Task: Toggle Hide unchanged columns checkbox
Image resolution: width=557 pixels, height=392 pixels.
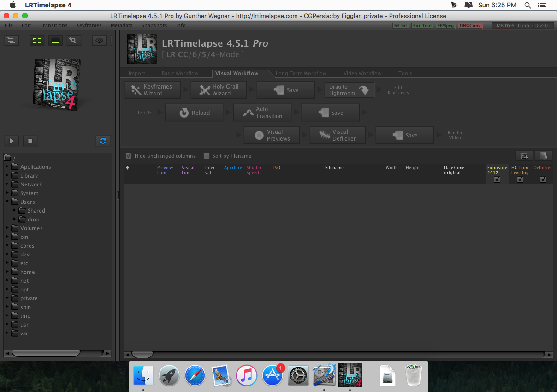Action: (x=129, y=156)
